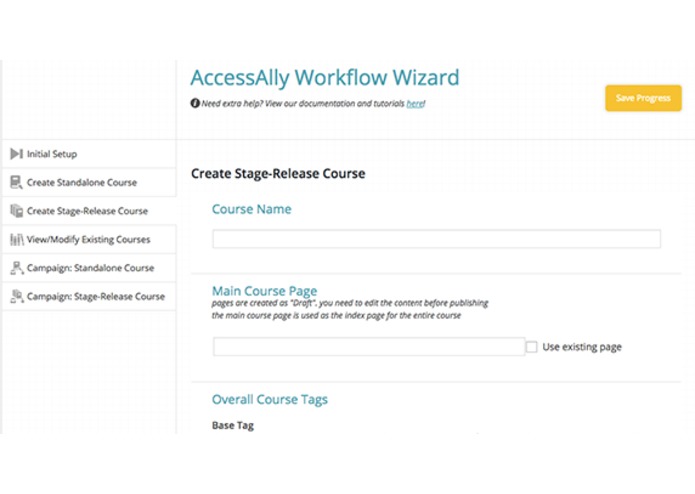Click the Campaign: Stage-Release Course icon
The width and height of the screenshot is (695, 494).
[x=16, y=296]
